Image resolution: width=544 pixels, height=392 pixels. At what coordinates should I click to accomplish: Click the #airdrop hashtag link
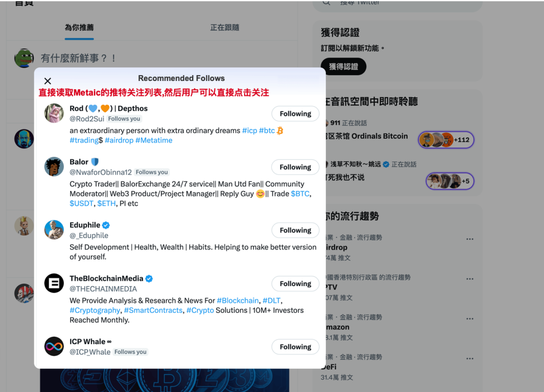point(119,140)
